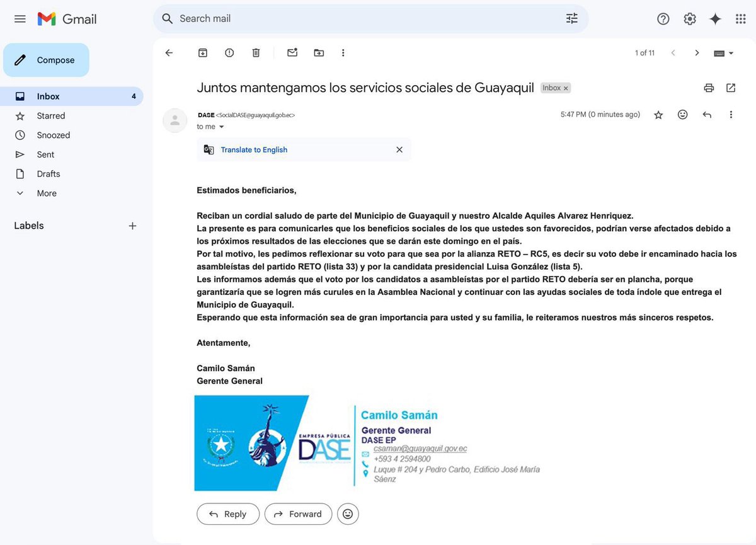
Task: Star this email
Action: tap(658, 115)
